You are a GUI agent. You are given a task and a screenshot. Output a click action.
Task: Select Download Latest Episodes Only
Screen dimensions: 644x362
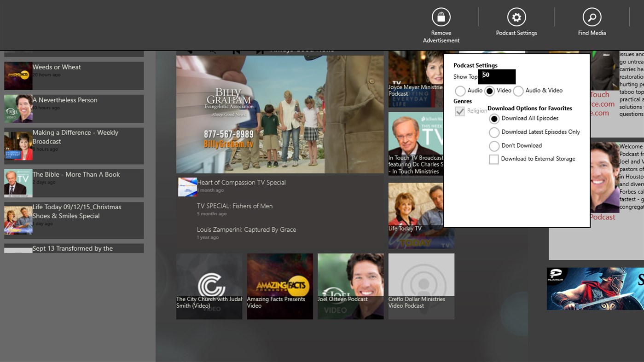click(494, 132)
